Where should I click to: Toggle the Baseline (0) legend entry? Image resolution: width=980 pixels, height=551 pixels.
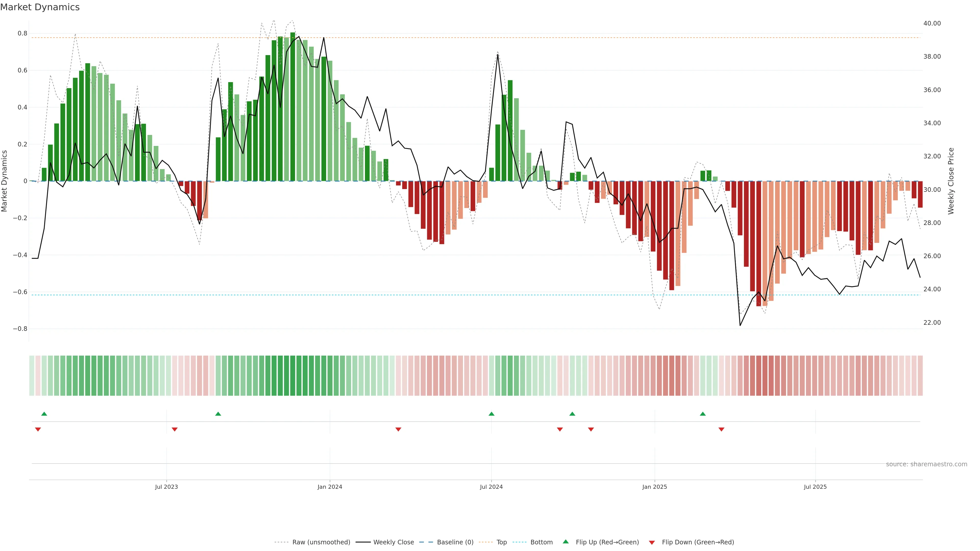point(455,542)
